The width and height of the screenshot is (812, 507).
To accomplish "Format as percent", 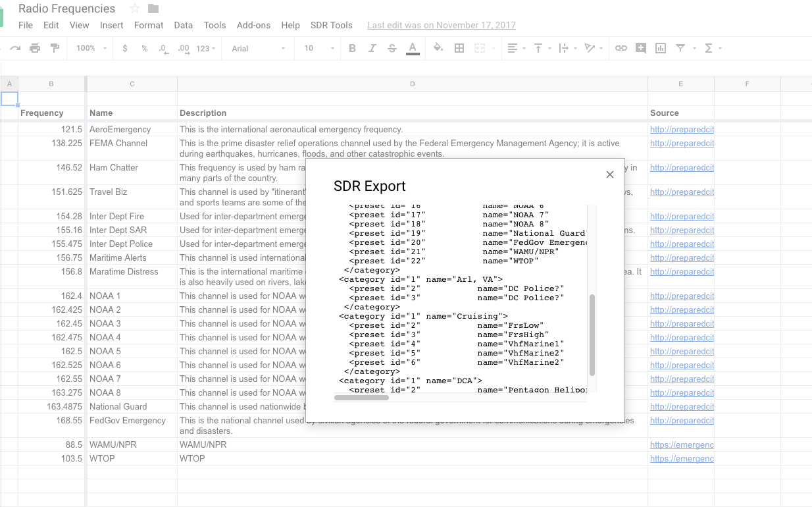I will pyautogui.click(x=144, y=48).
